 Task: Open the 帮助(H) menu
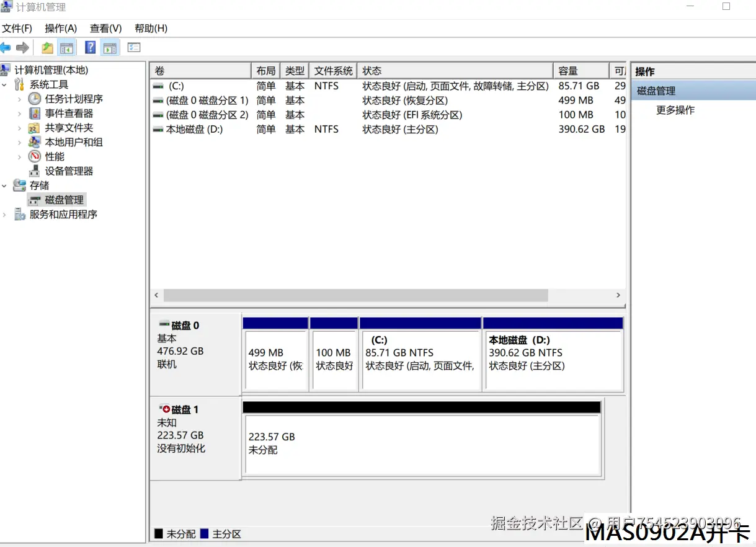click(x=151, y=29)
